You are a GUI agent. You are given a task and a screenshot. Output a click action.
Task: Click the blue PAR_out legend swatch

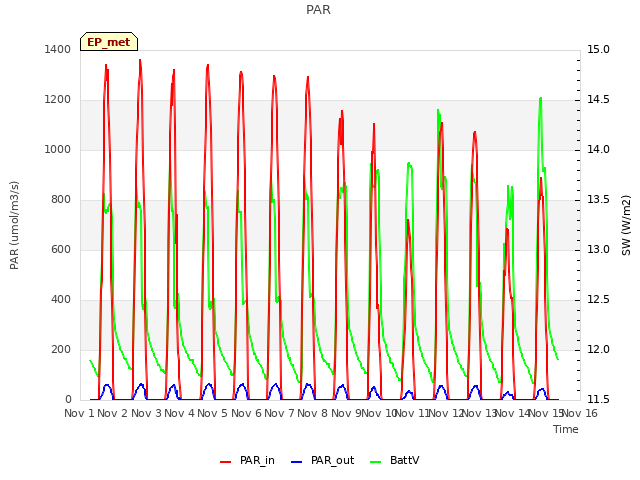(x=297, y=462)
